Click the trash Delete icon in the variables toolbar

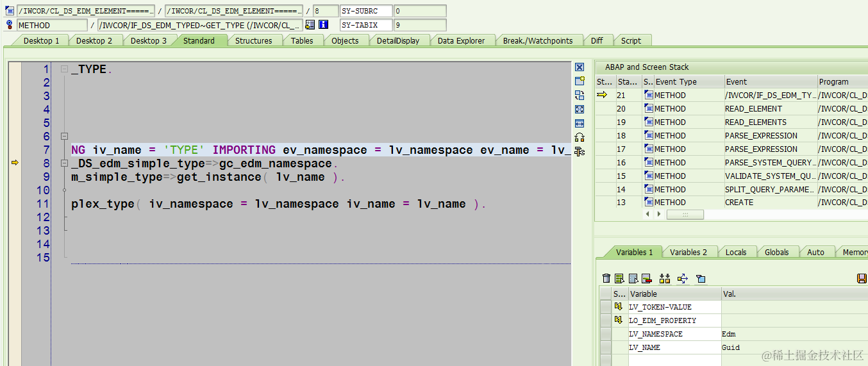(x=606, y=278)
